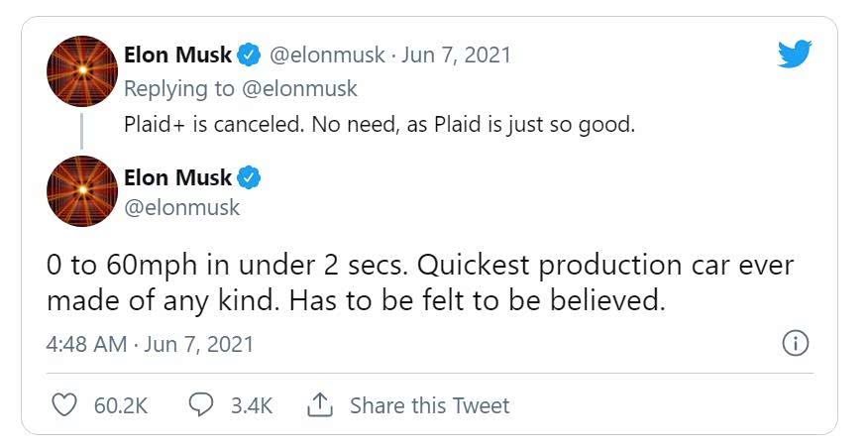Click the Elon Musk name on the reply tweet
This screenshot has height=448, width=868.
(177, 55)
